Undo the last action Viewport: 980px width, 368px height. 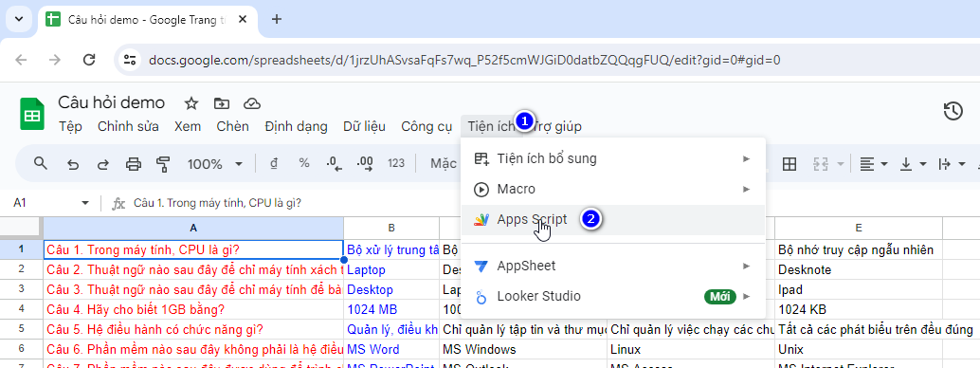pos(73,165)
